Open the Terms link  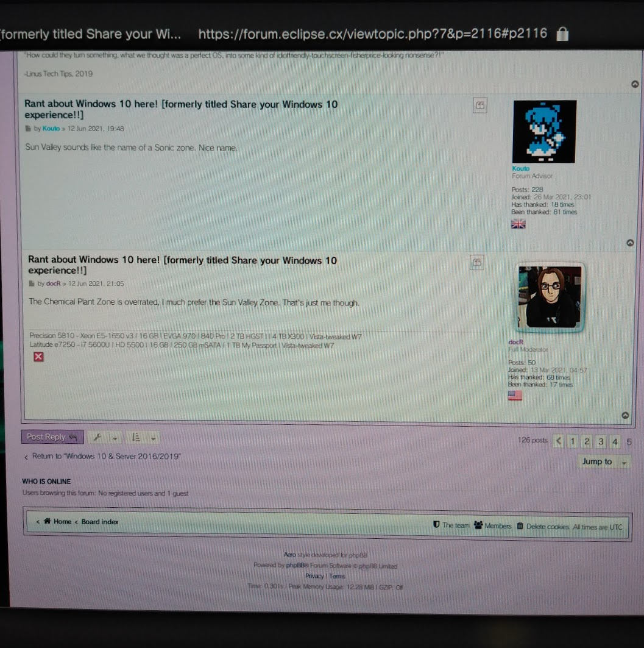coord(337,576)
